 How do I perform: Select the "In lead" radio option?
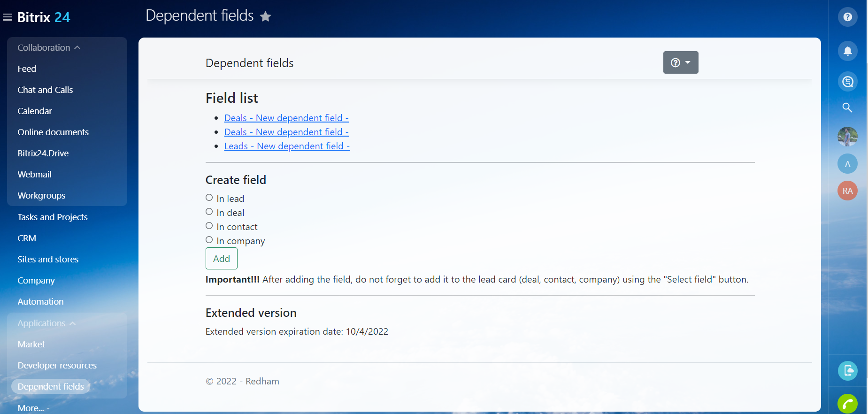click(209, 198)
